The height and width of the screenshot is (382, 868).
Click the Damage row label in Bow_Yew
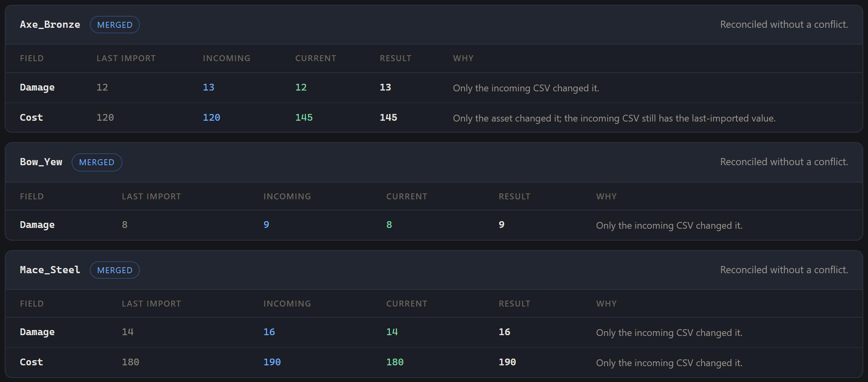[37, 225]
